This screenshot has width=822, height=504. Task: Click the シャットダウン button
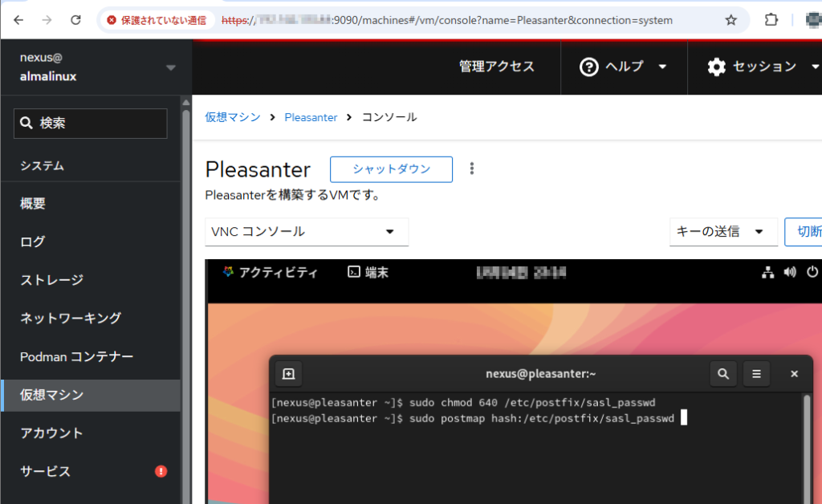tap(391, 169)
